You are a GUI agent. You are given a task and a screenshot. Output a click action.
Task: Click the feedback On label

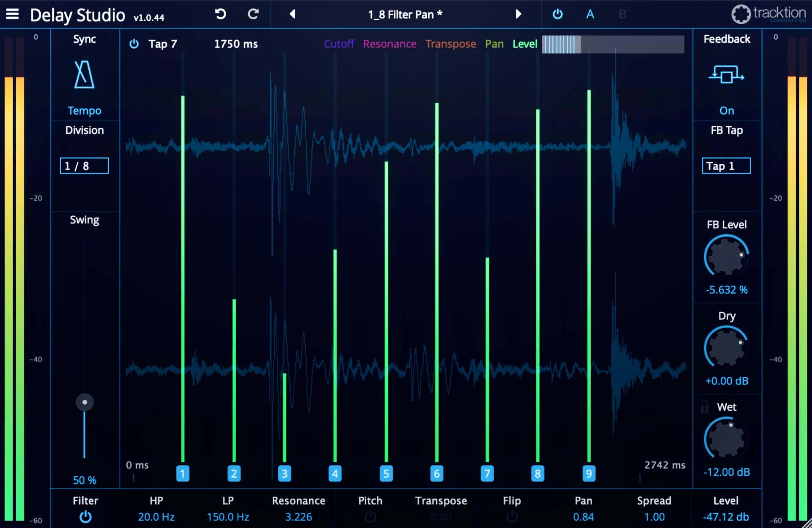coord(727,111)
